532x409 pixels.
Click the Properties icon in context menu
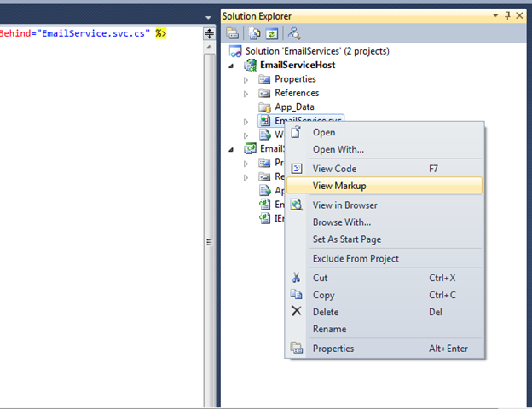pyautogui.click(x=297, y=348)
